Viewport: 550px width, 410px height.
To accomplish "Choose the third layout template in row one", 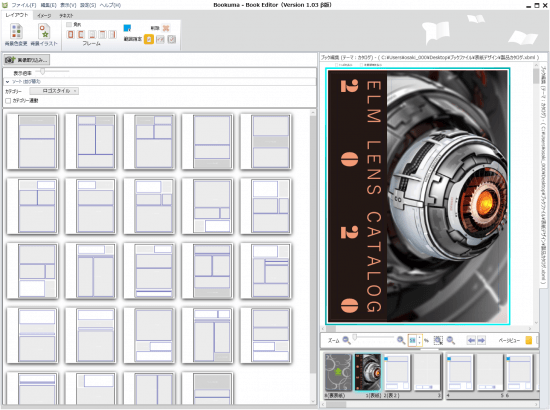I will pos(149,141).
